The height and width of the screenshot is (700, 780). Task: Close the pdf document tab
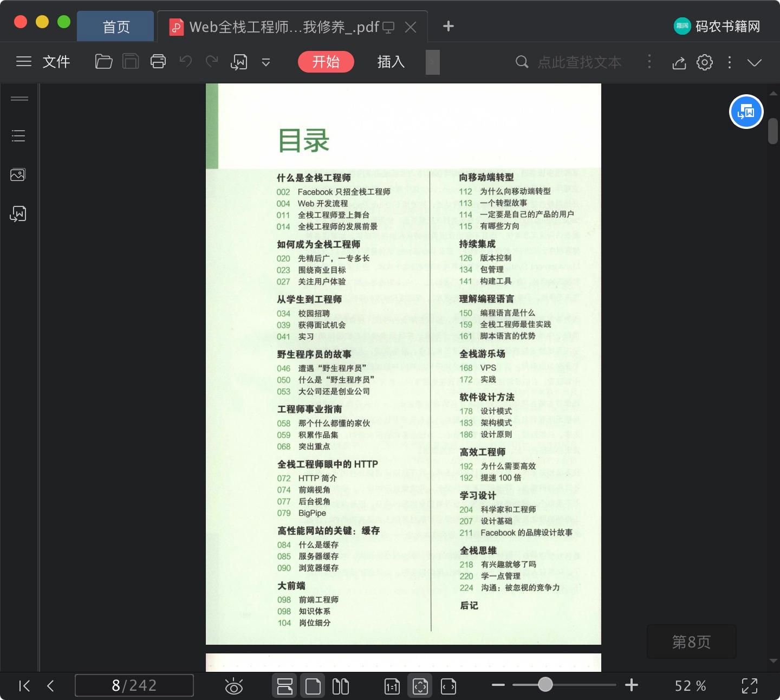tap(411, 27)
